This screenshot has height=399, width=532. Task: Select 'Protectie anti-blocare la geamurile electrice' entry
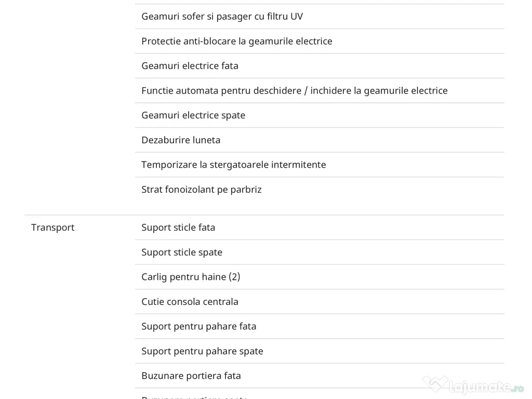[x=236, y=41]
